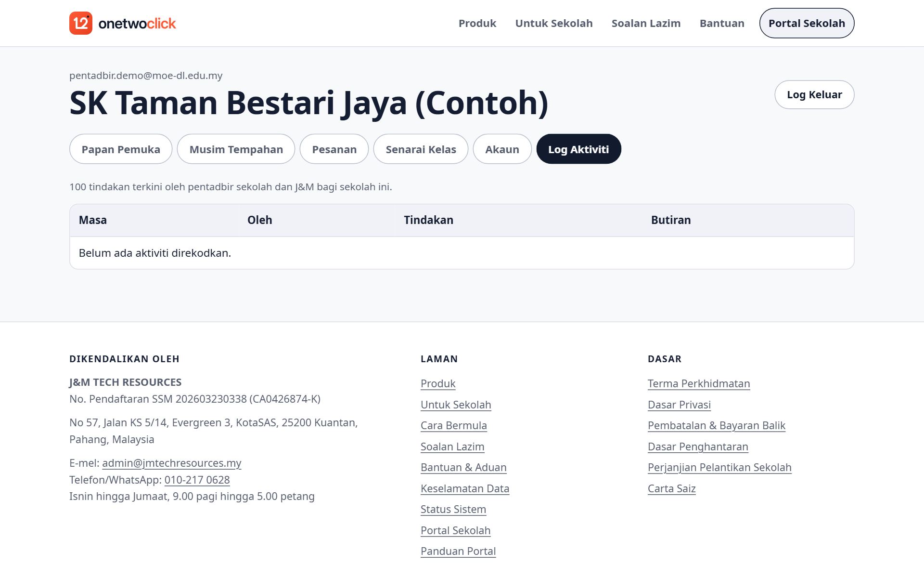The height and width of the screenshot is (578, 924).
Task: Click the admin@jmtechresources.my email link
Action: click(172, 463)
